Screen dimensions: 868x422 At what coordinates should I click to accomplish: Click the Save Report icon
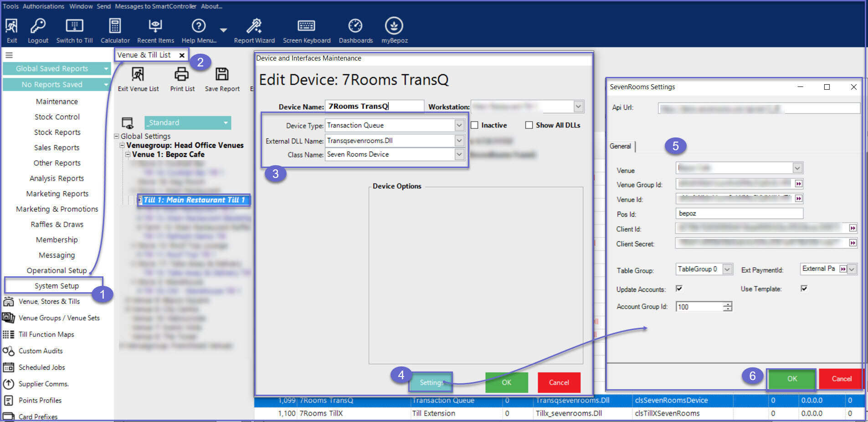pyautogui.click(x=222, y=74)
